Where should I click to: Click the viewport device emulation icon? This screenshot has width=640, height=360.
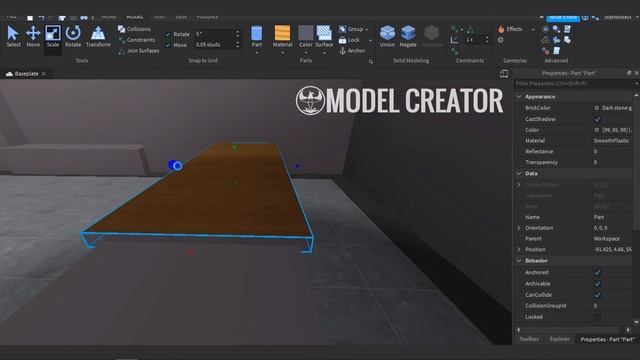tap(504, 73)
